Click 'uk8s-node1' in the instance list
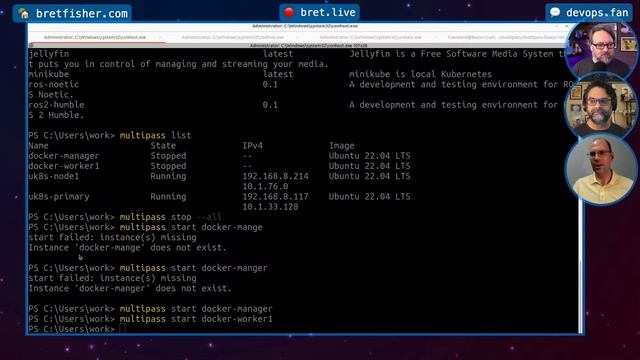This screenshot has width=640, height=360. [x=53, y=176]
